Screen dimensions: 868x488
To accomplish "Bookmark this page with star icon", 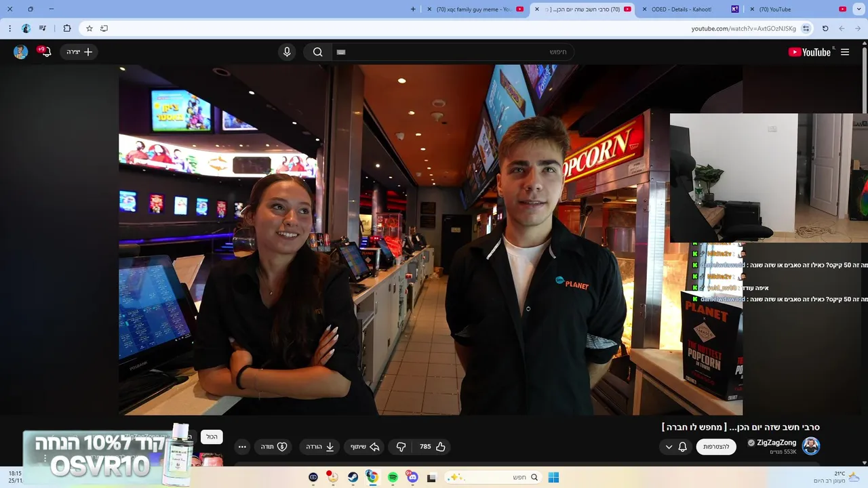I will tap(89, 28).
